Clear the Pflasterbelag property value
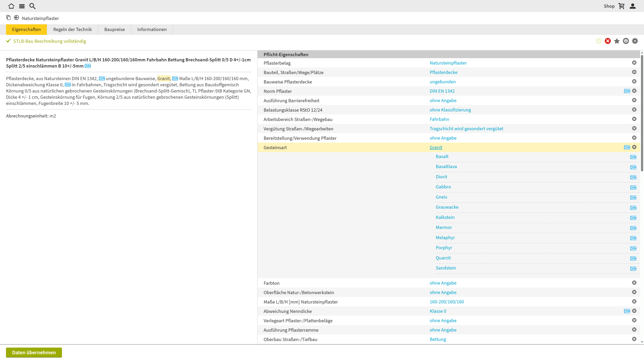The height and width of the screenshot is (362, 644). [634, 63]
